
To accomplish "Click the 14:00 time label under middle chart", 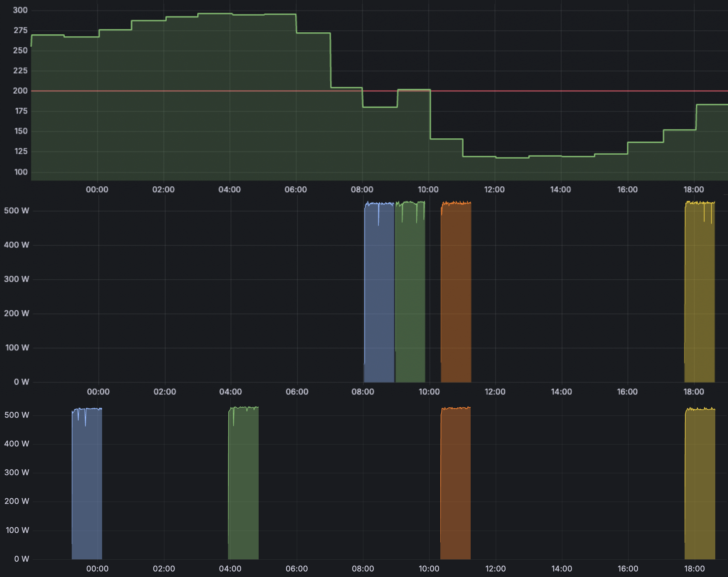I will (x=561, y=392).
